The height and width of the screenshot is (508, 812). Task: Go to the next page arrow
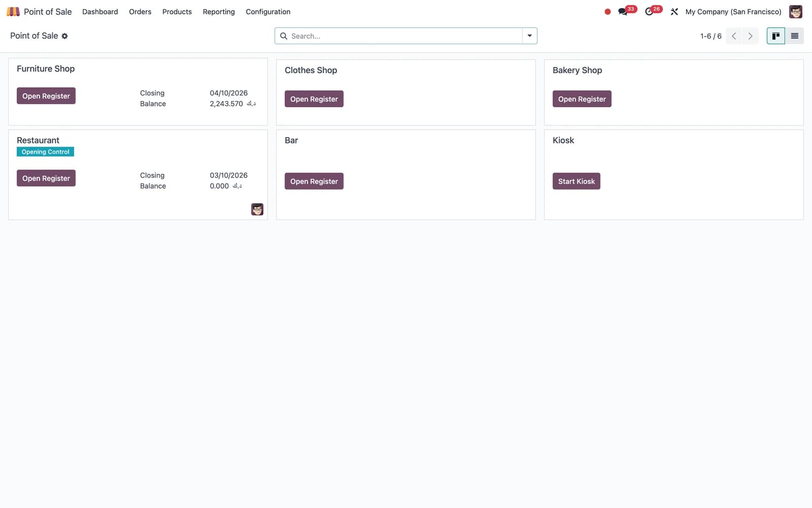coord(750,36)
